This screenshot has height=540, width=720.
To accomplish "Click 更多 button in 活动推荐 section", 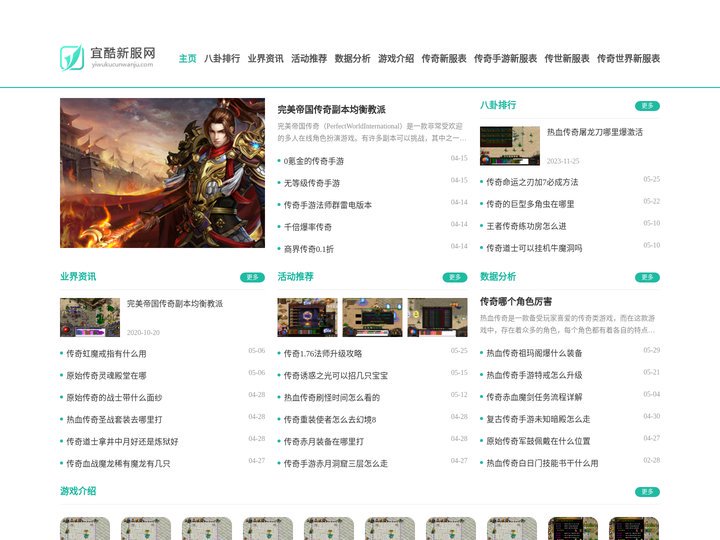I will pyautogui.click(x=455, y=277).
